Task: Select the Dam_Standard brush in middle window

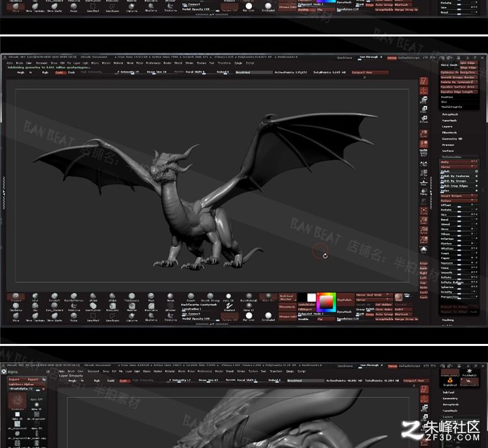Action: point(55,307)
